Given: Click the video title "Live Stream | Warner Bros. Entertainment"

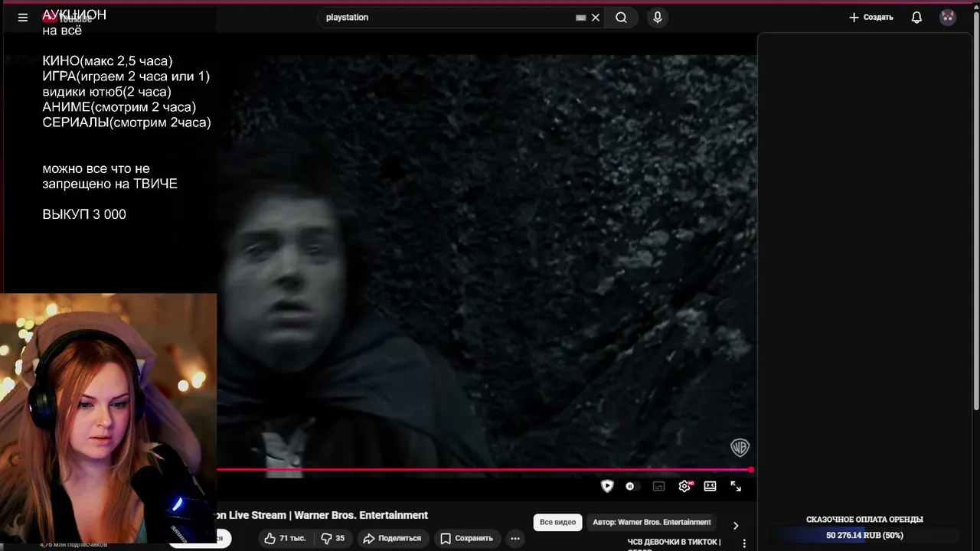Looking at the screenshot, I should click(328, 515).
